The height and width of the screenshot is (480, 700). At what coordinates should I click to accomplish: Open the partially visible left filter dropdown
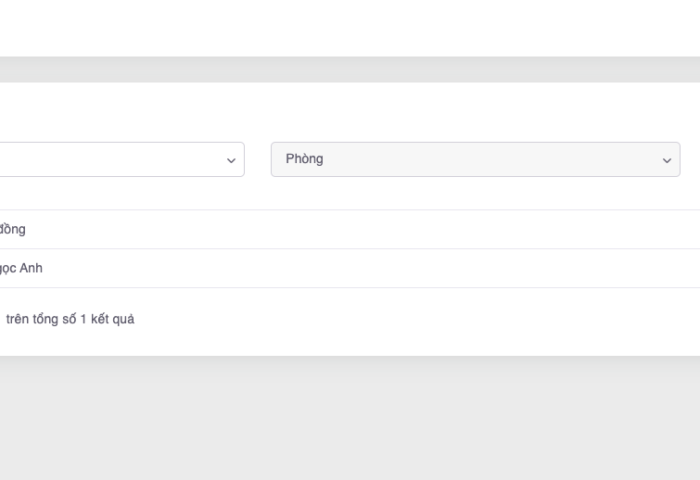point(120,159)
